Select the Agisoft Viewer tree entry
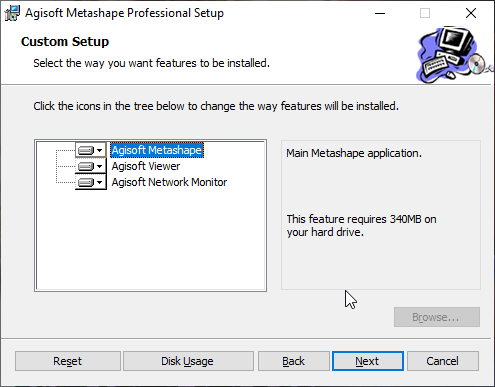The height and width of the screenshot is (387, 495). pos(146,166)
